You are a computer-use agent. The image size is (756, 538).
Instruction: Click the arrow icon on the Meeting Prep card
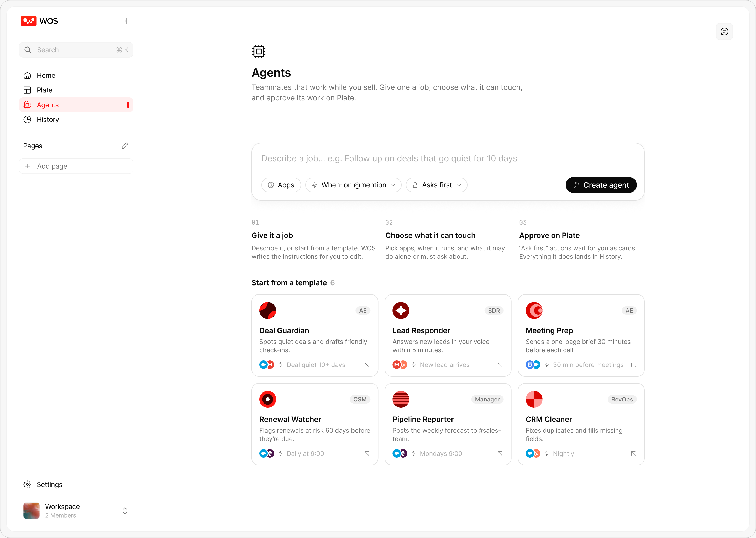click(x=633, y=365)
